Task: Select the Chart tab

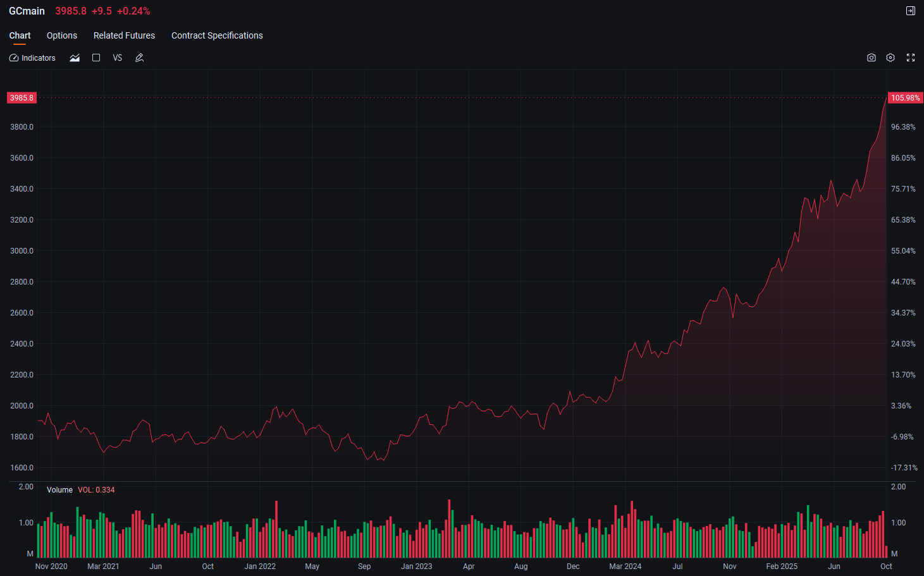Action: point(20,35)
